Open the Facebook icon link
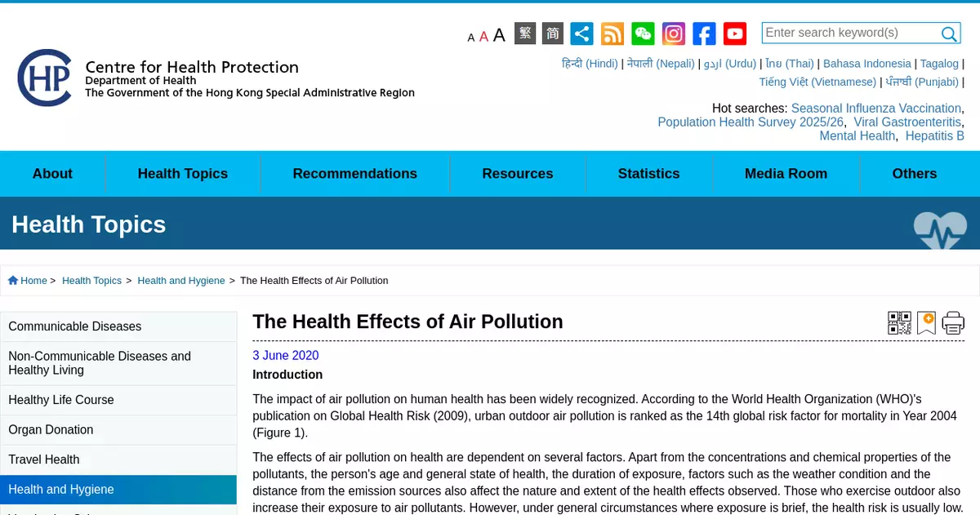Viewport: 980px width, 515px height. pos(704,33)
